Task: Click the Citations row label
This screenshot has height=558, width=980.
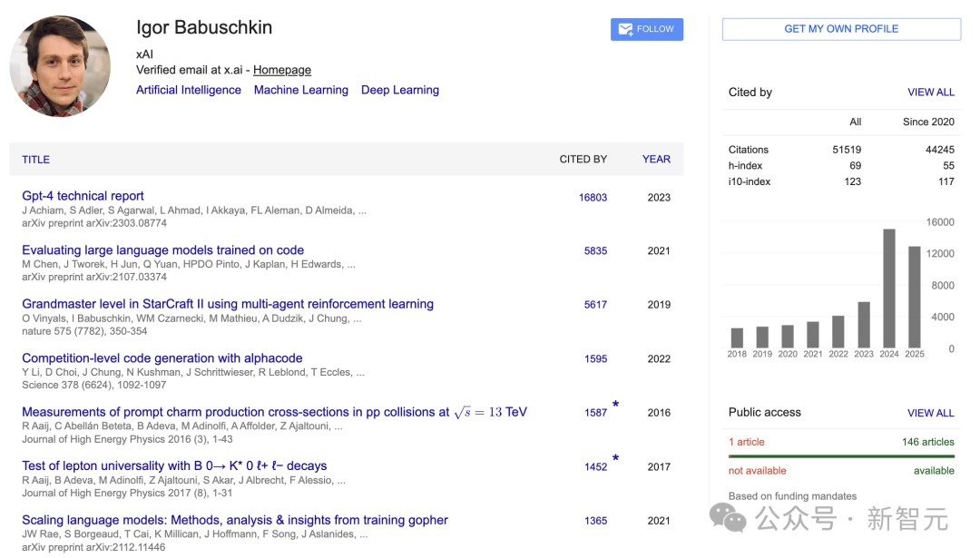Action: 748,150
